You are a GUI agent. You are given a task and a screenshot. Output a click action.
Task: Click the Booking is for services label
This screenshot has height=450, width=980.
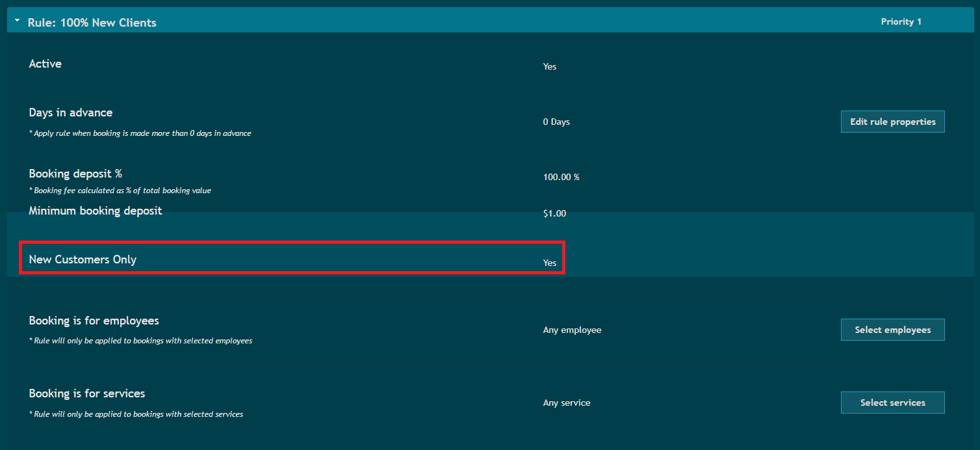pyautogui.click(x=87, y=393)
